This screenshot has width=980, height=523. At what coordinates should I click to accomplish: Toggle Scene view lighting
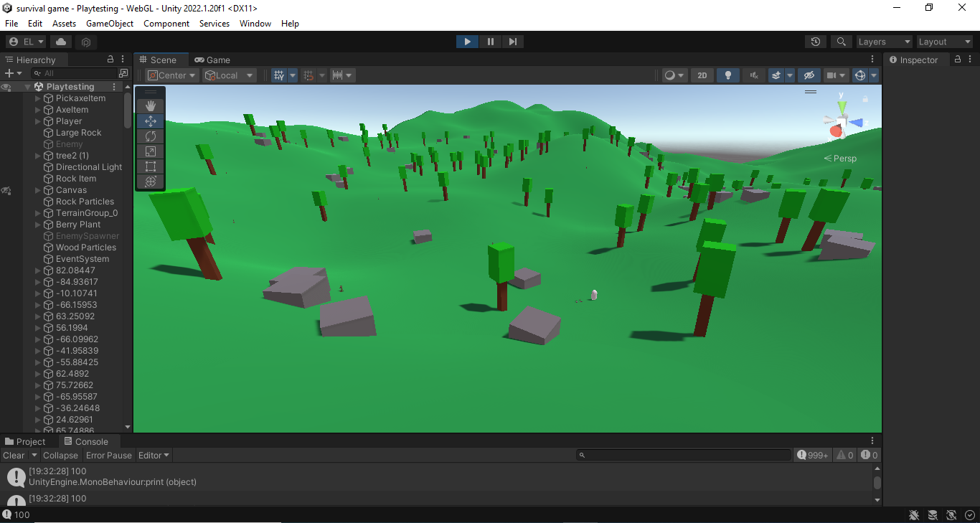[727, 75]
